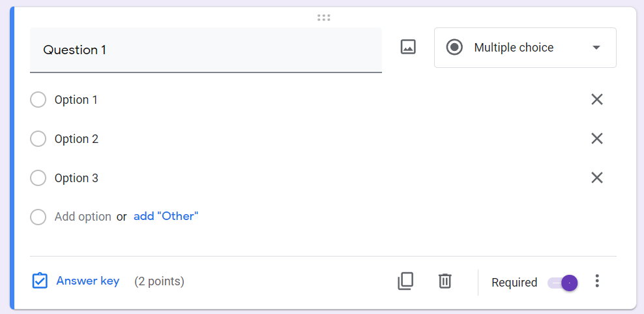644x314 pixels.
Task: Edit the Option 2 label text
Action: click(76, 139)
